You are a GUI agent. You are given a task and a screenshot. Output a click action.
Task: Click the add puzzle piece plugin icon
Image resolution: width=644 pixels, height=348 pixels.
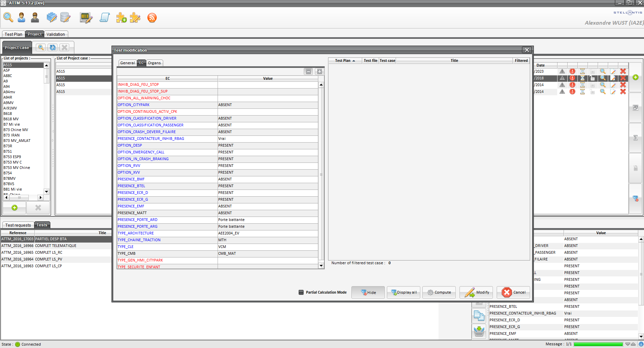tap(121, 18)
